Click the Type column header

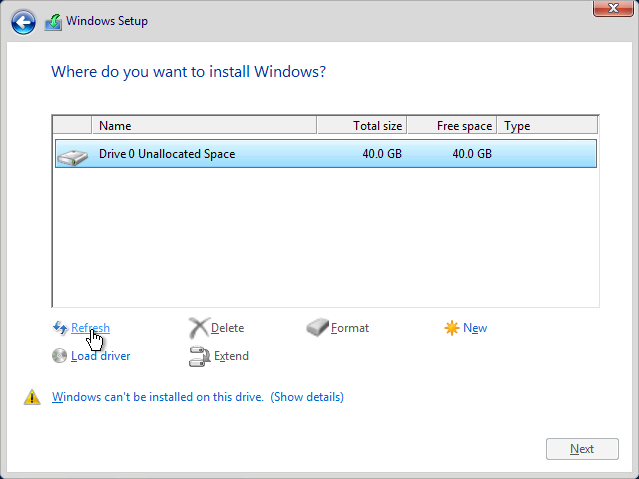pyautogui.click(x=546, y=126)
